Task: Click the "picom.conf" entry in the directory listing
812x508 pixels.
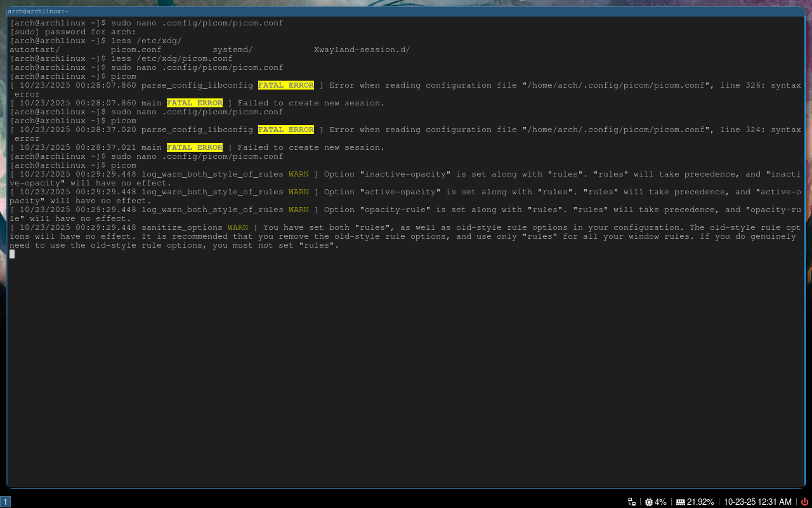Action: coord(136,50)
